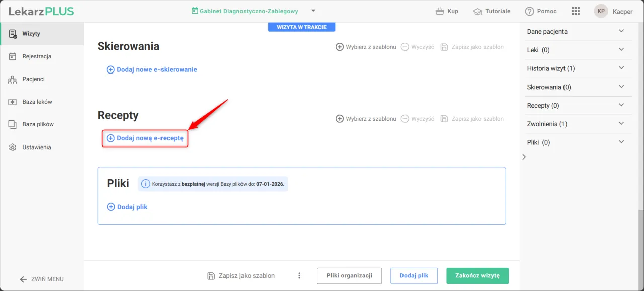Screen dimensions: 644x291
Task: Expand the Dane pacjenta panel
Action: (x=621, y=31)
